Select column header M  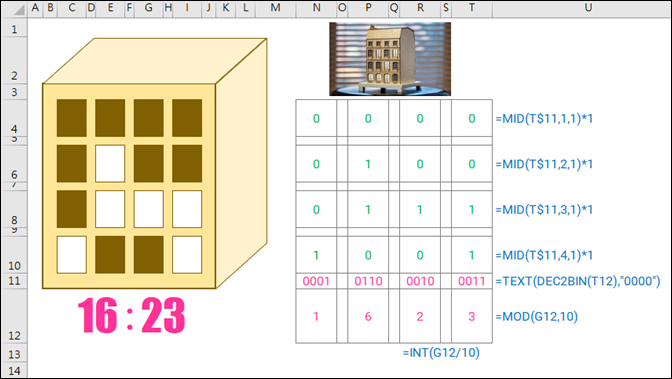coord(276,8)
